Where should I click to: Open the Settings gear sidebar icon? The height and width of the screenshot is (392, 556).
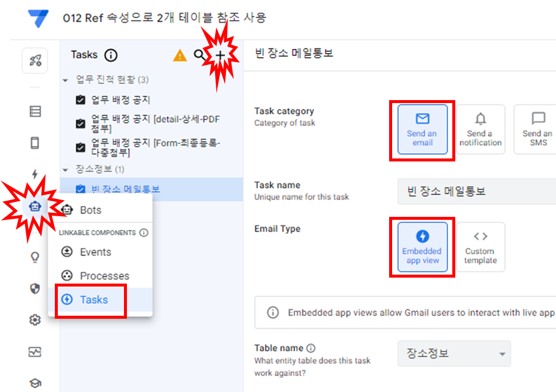click(35, 320)
